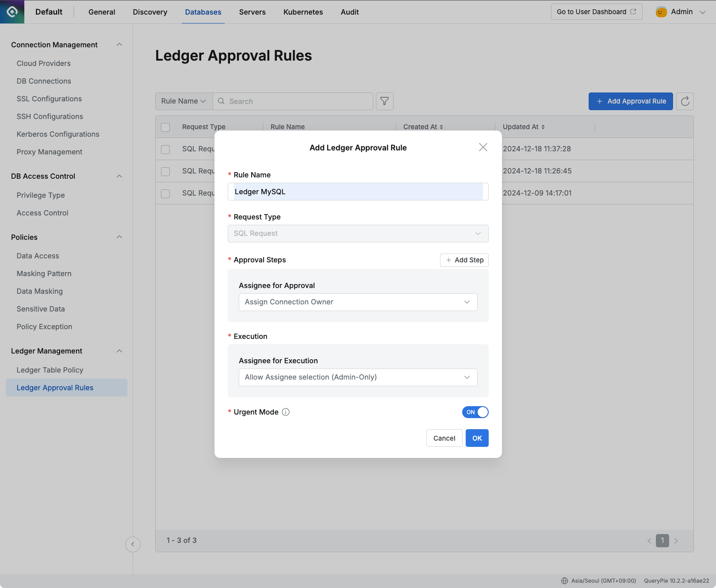Click the search magnifier icon
Viewport: 716px width, 588px height.
221,101
